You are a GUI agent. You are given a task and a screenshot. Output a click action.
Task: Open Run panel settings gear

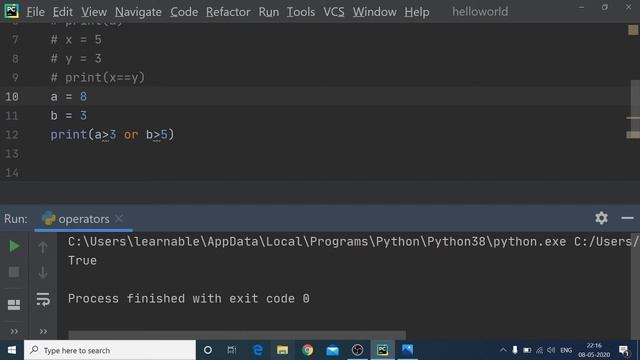click(601, 218)
